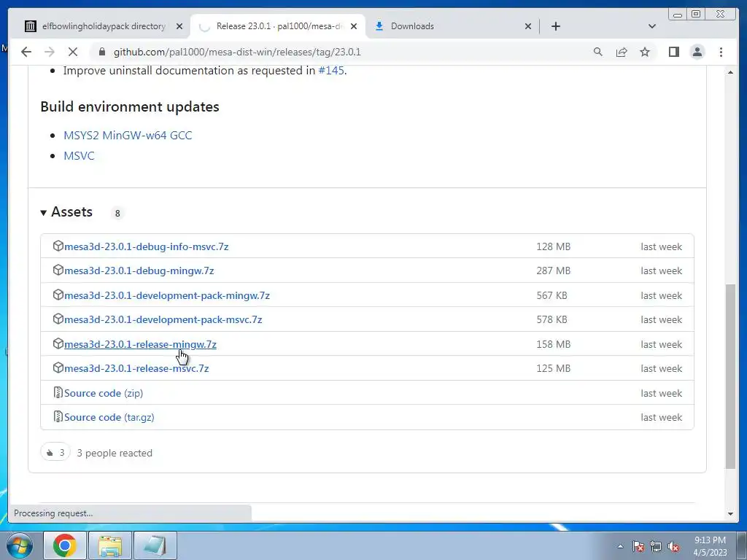The width and height of the screenshot is (747, 560).
Task: Download mesa3d-23.0.1-development-pack-msvc.7z
Action: [x=163, y=319]
